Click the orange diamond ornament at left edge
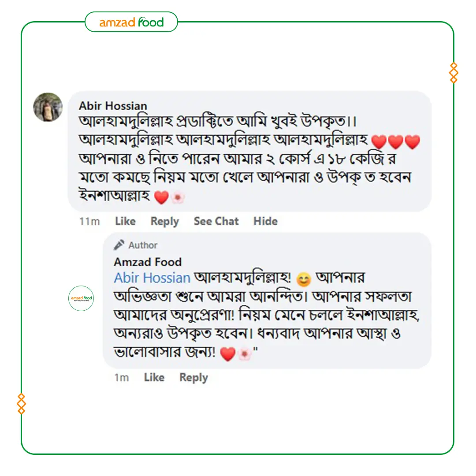The height and width of the screenshot is (476, 476). pyautogui.click(x=21, y=404)
